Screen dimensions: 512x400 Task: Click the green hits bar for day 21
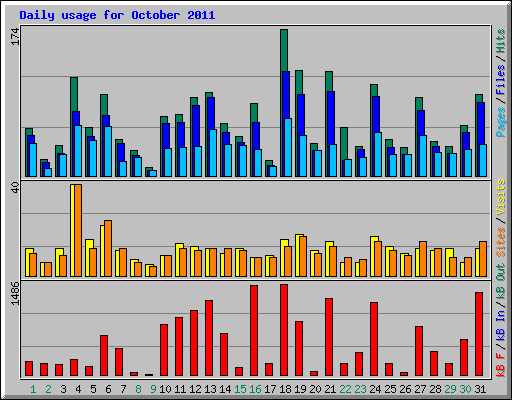[329, 81]
